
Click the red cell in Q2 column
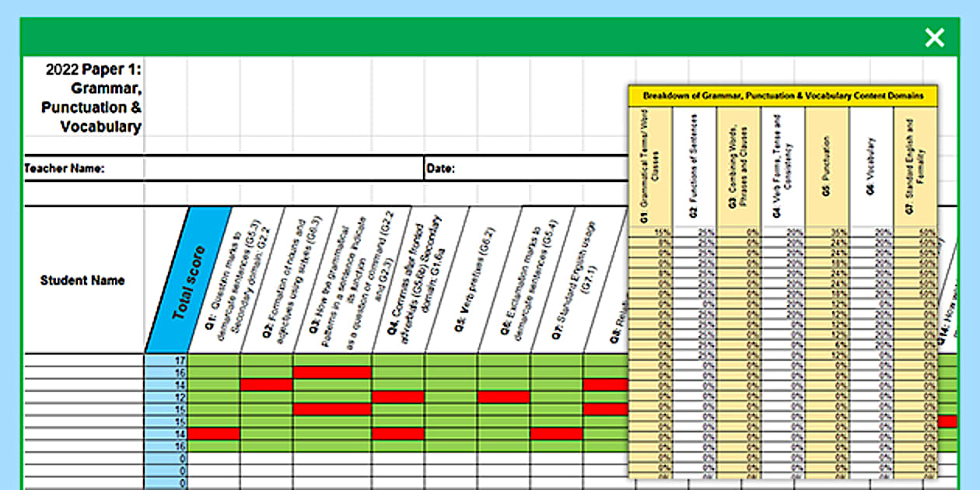click(x=266, y=384)
